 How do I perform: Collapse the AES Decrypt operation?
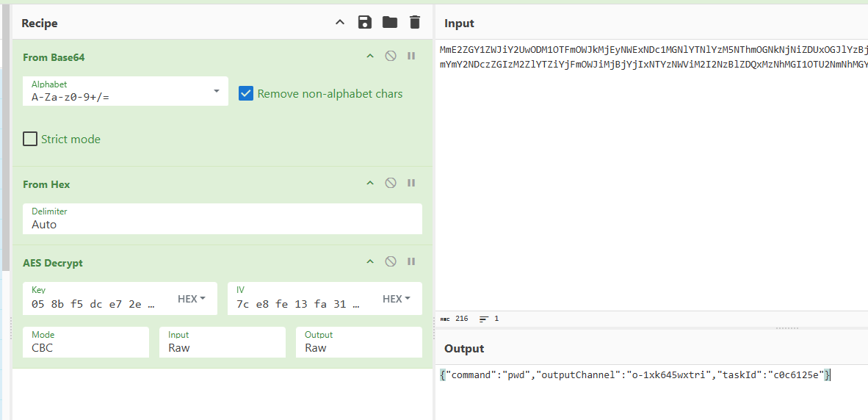coord(370,262)
